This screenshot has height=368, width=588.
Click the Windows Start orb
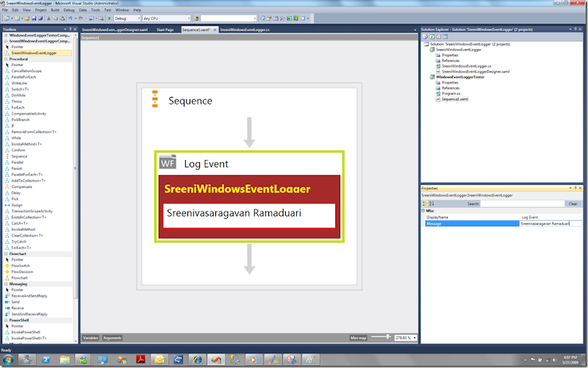coord(8,360)
